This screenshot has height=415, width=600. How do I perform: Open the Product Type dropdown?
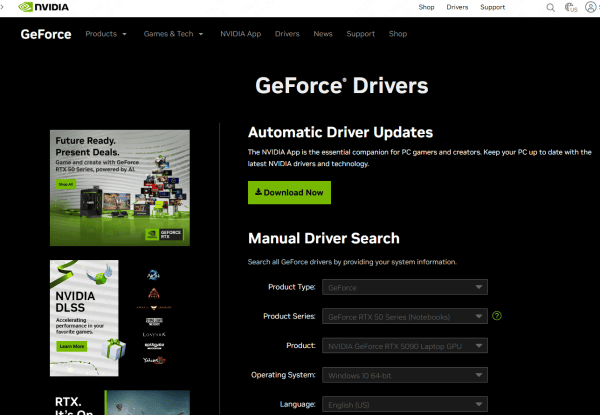pos(405,287)
